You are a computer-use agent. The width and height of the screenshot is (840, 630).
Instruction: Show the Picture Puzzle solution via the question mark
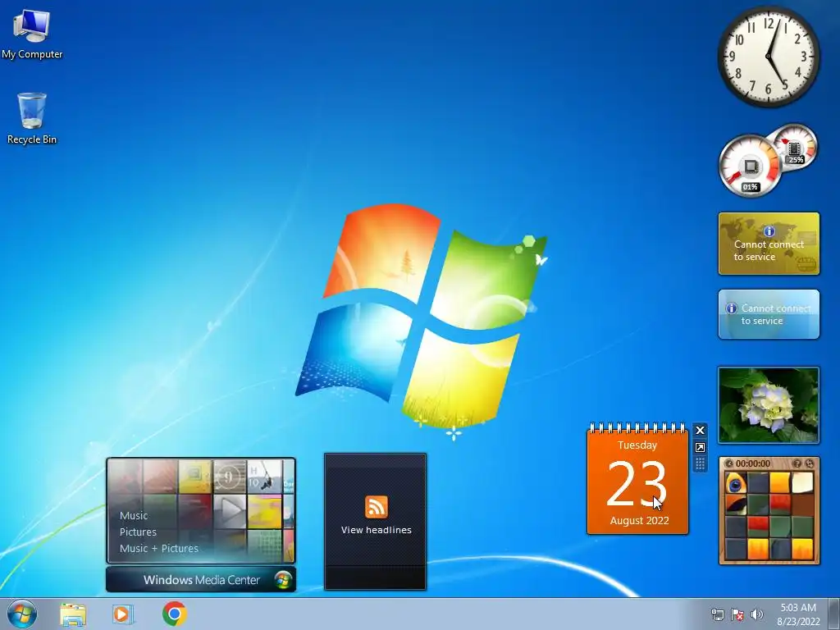pyautogui.click(x=797, y=463)
